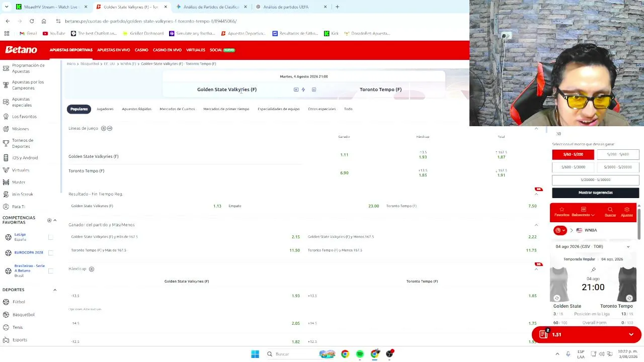Click Mostrar sugerencias button

click(596, 193)
